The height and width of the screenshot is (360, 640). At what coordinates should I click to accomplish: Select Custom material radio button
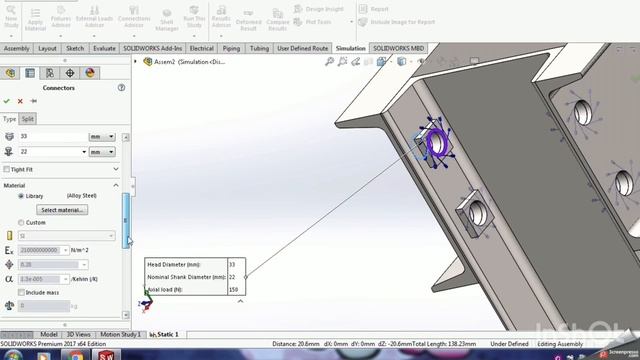[21, 222]
